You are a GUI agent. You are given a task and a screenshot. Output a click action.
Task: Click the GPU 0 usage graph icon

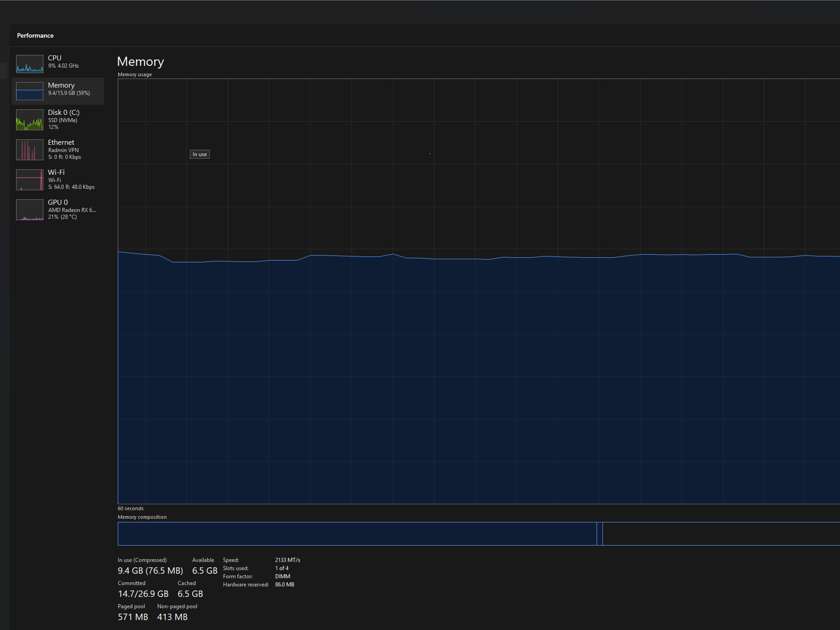(x=30, y=210)
